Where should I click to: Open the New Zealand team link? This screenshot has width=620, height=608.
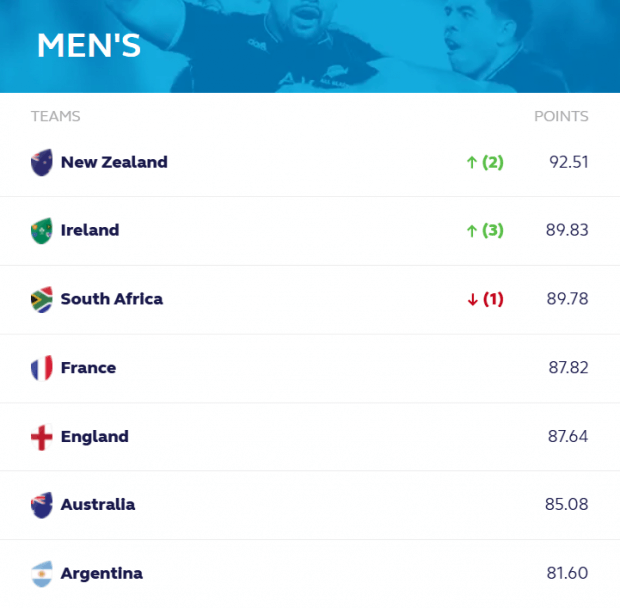click(114, 162)
